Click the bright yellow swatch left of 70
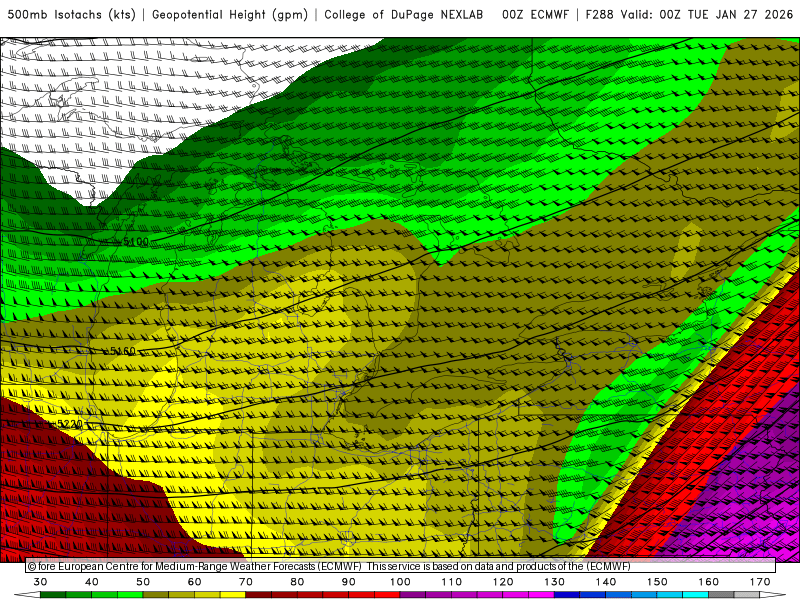Screen dimensions: 800x600 [x=233, y=595]
